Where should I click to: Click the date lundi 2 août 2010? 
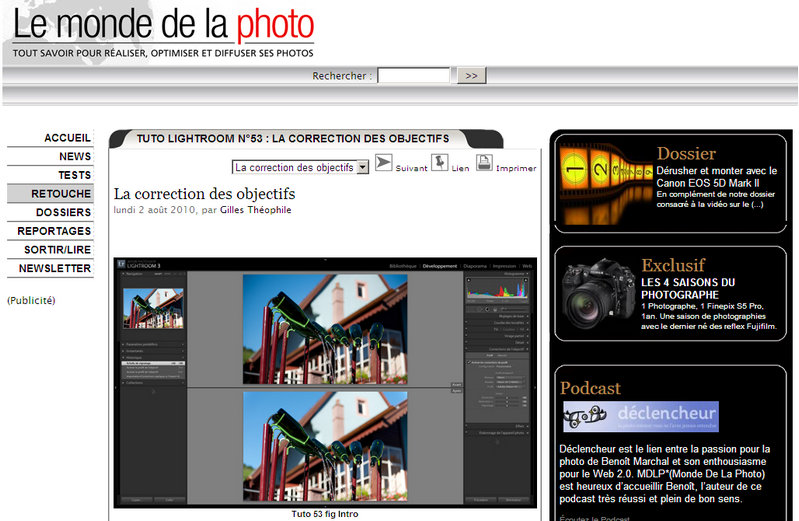tap(154, 210)
